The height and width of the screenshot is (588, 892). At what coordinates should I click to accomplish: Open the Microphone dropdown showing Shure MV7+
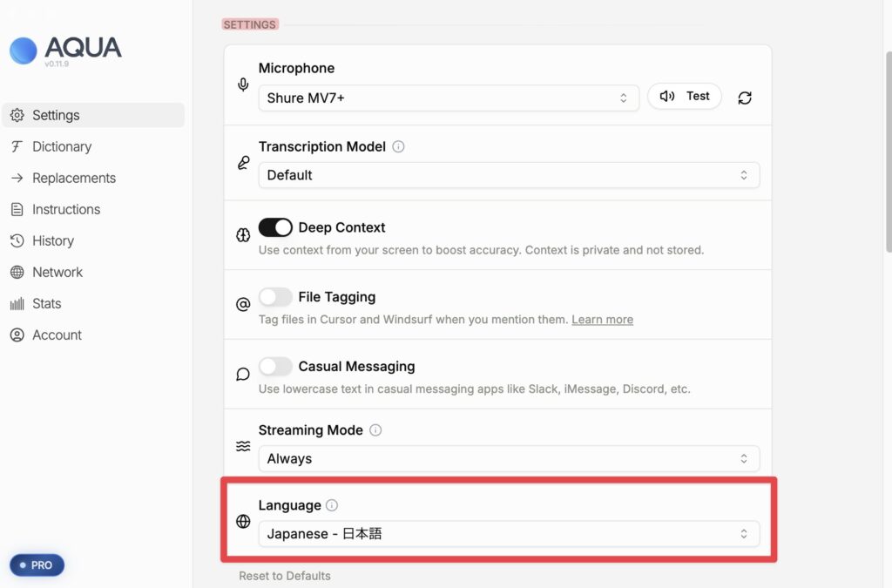[448, 98]
